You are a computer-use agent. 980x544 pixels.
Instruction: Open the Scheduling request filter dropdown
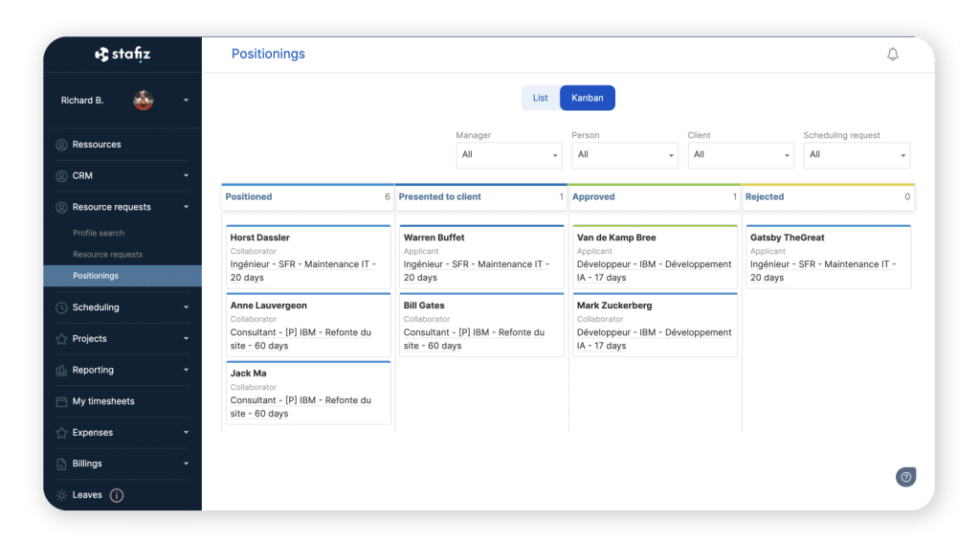(x=857, y=155)
